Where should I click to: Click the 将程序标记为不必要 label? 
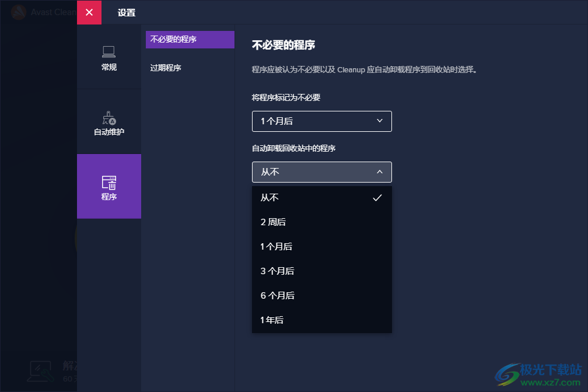(286, 97)
